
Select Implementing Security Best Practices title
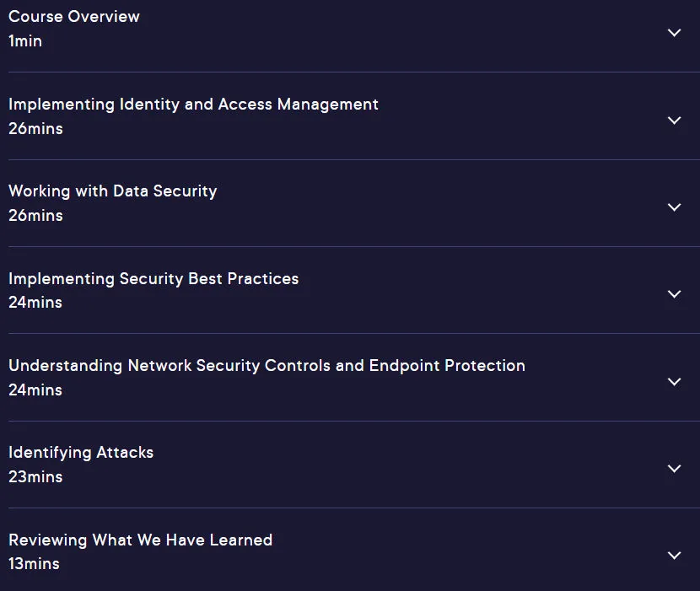click(153, 278)
